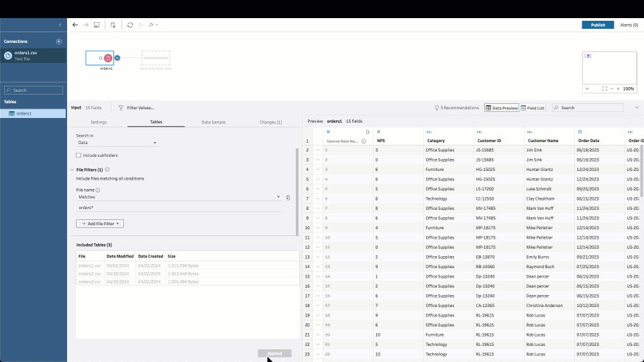Select orders2.csv in Included Tables

(188, 274)
